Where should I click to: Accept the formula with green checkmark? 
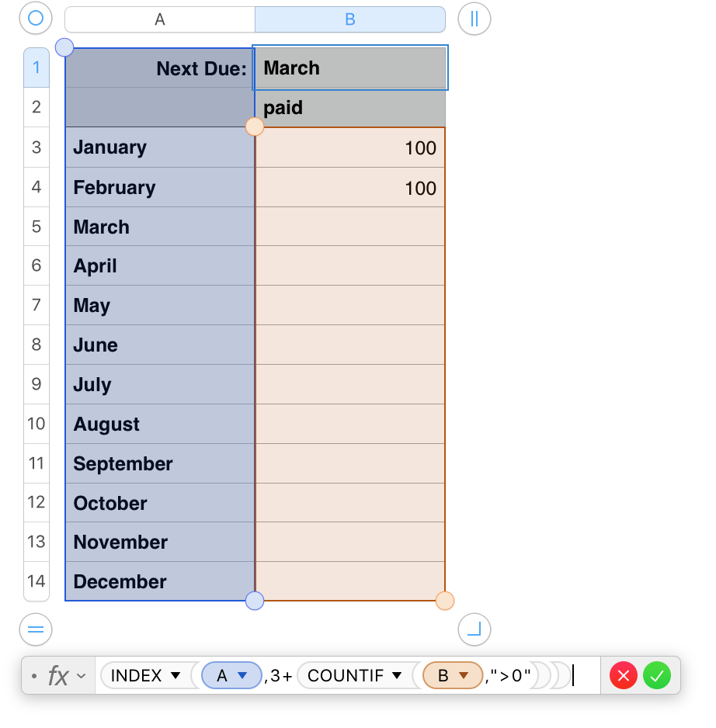click(657, 675)
